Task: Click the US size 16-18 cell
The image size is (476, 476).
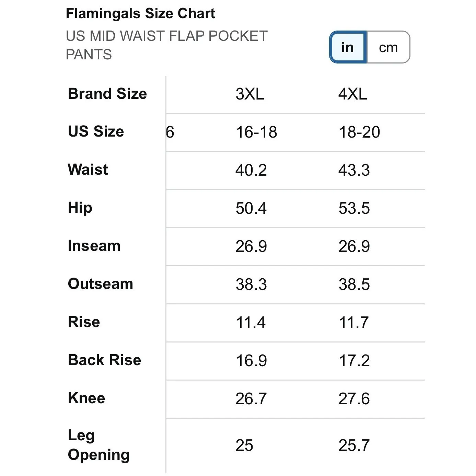Action: [256, 132]
